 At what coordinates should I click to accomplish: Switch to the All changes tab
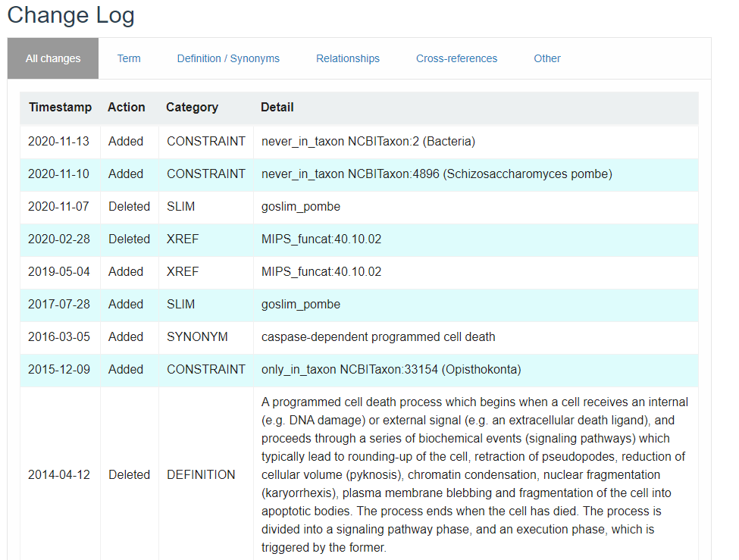pos(53,58)
